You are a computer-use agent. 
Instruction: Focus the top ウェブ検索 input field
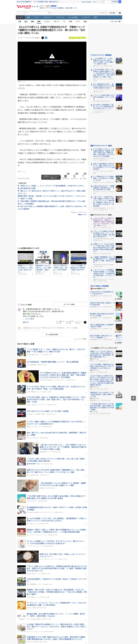104,2
